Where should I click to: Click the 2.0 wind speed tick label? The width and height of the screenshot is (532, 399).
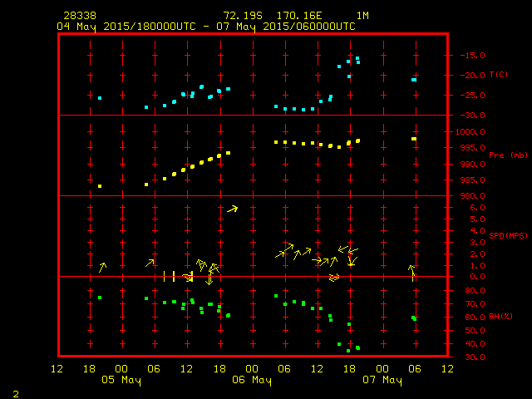coord(477,254)
